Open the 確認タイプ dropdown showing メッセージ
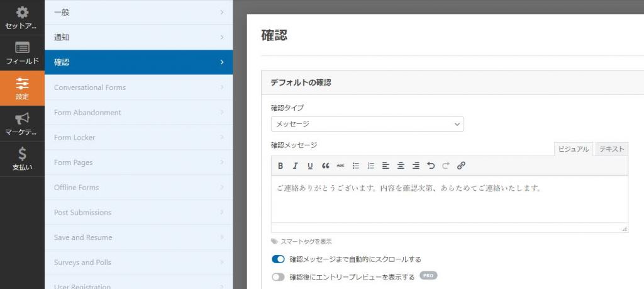This screenshot has width=644, height=289. tap(367, 124)
